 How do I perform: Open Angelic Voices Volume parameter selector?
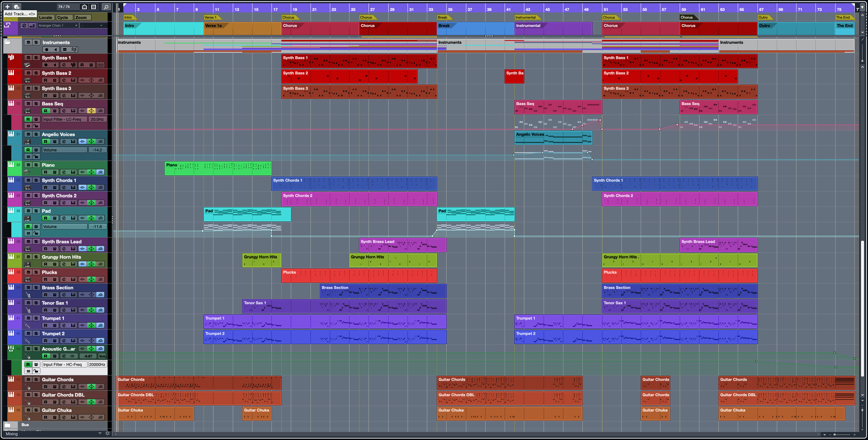(x=65, y=150)
